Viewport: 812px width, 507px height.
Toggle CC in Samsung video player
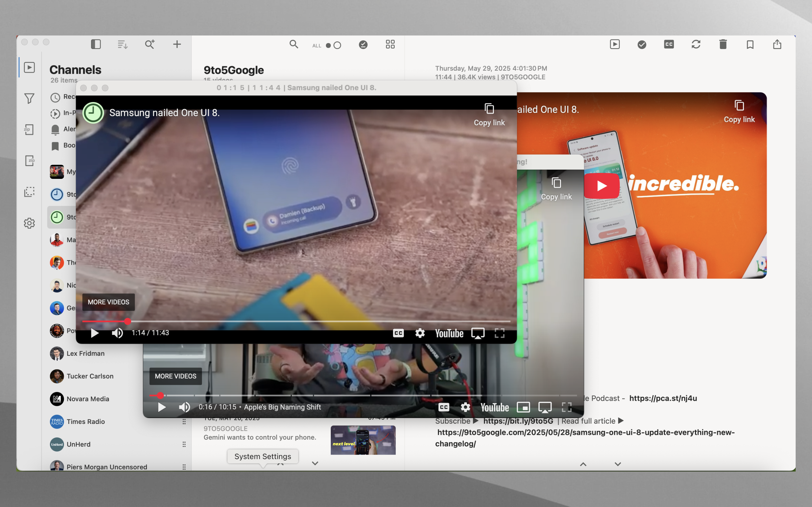[398, 333]
